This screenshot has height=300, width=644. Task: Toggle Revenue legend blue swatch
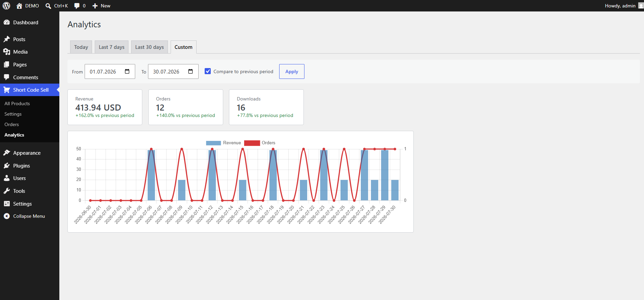point(213,143)
